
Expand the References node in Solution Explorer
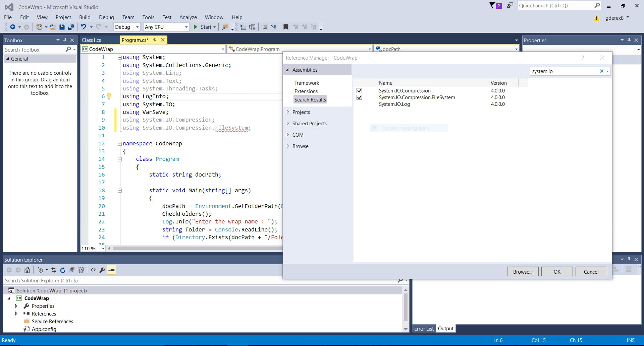pyautogui.click(x=16, y=314)
